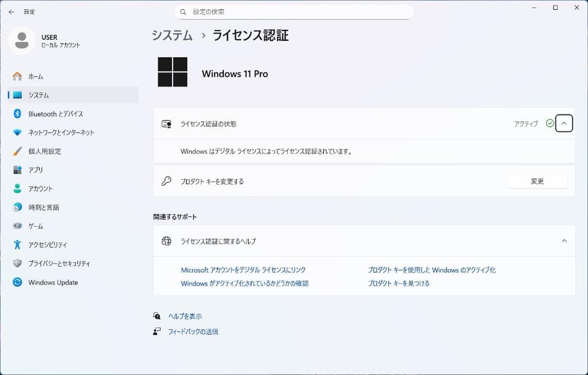Click inside the 設定の検索 search field
The width and height of the screenshot is (588, 375).
tap(294, 11)
